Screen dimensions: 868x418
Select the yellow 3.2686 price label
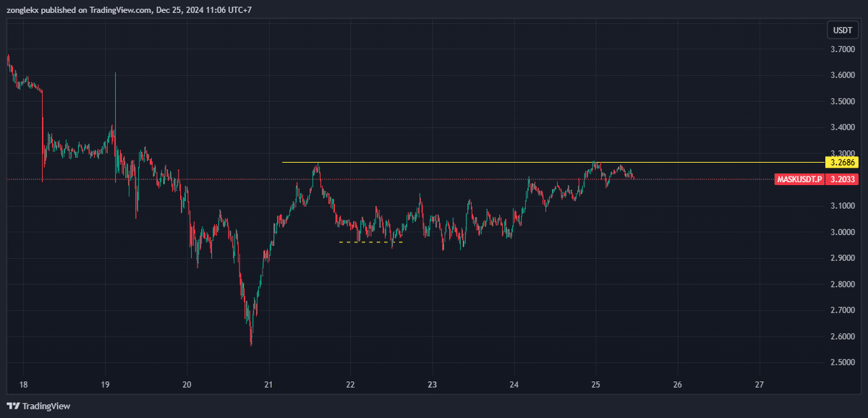842,163
